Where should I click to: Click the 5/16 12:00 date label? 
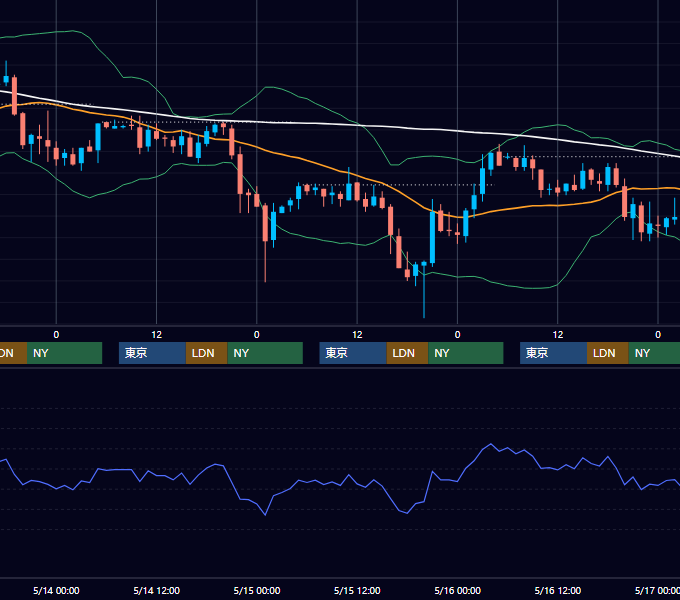558,590
